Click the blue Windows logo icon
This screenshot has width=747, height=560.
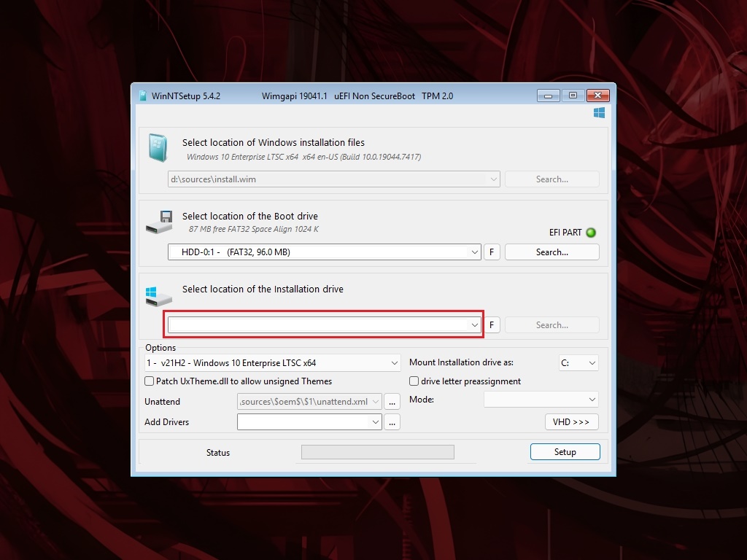pyautogui.click(x=599, y=113)
